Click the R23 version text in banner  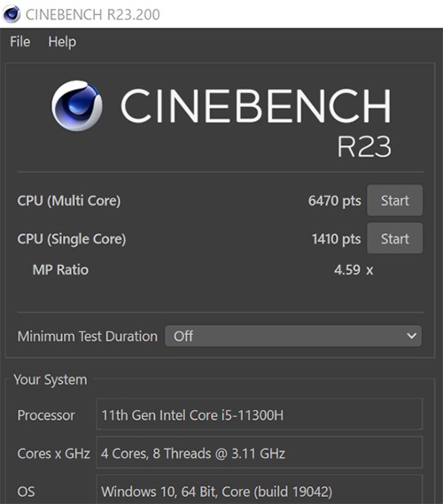[x=364, y=146]
